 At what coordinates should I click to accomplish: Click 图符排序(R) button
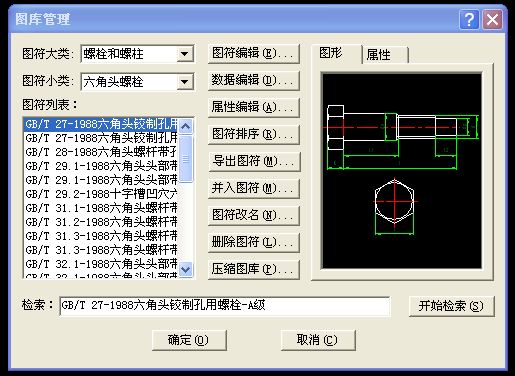[254, 134]
